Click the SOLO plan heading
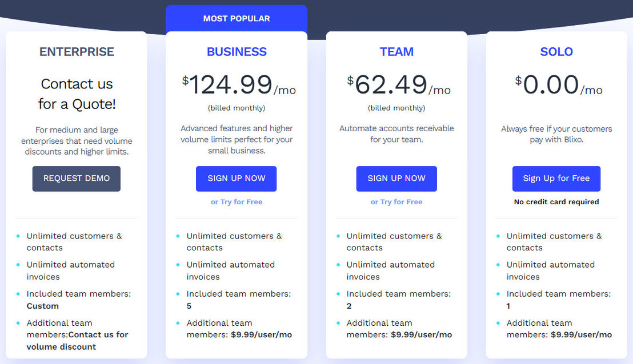633x364 pixels. [x=556, y=51]
